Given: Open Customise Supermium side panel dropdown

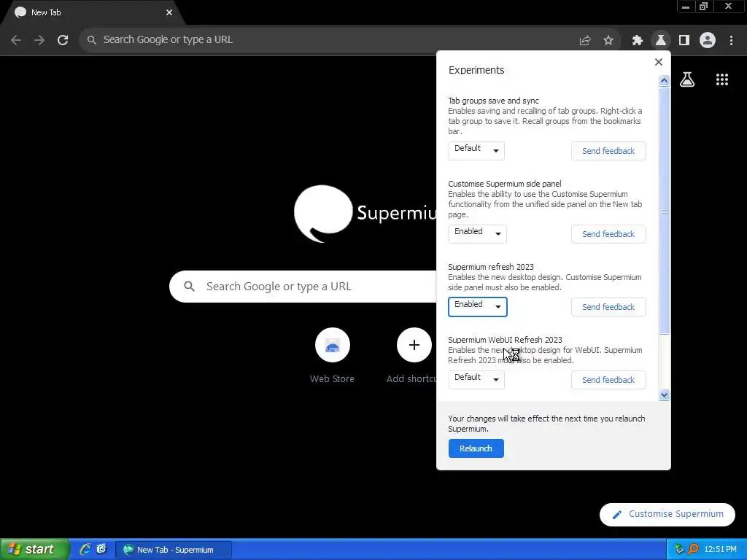Looking at the screenshot, I should tap(477, 234).
